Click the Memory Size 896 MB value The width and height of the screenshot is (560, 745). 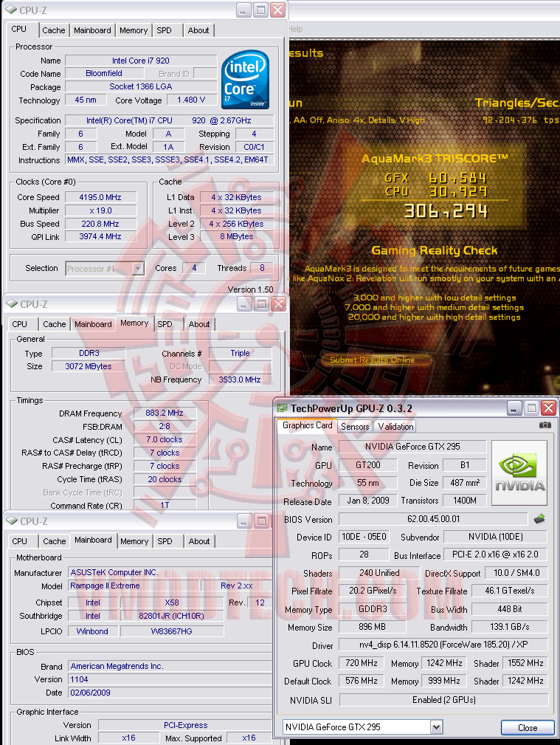point(373,627)
